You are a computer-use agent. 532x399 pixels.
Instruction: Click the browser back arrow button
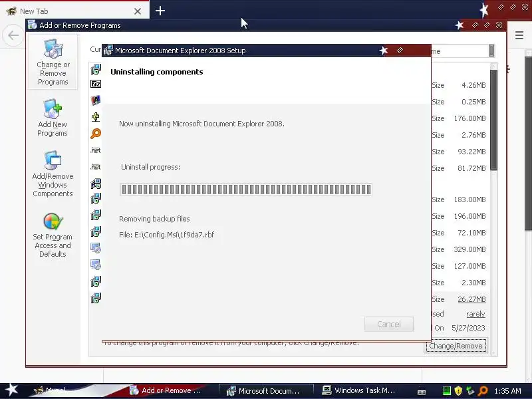point(13,35)
